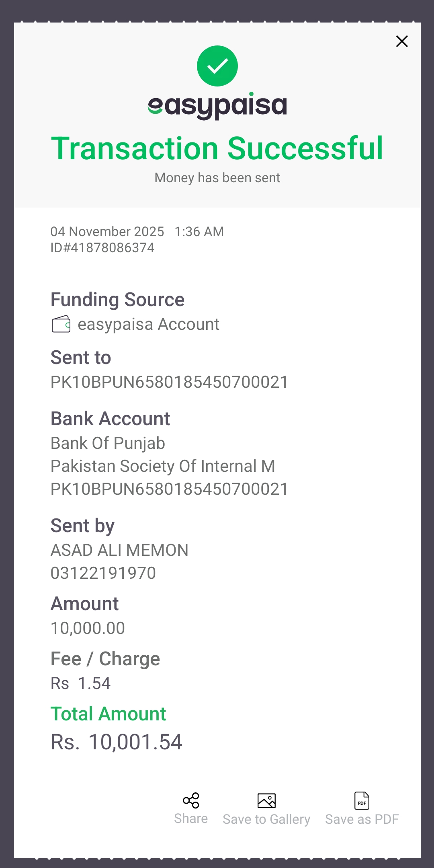This screenshot has height=868, width=434.
Task: Close the transaction receipt with X
Action: tap(402, 41)
